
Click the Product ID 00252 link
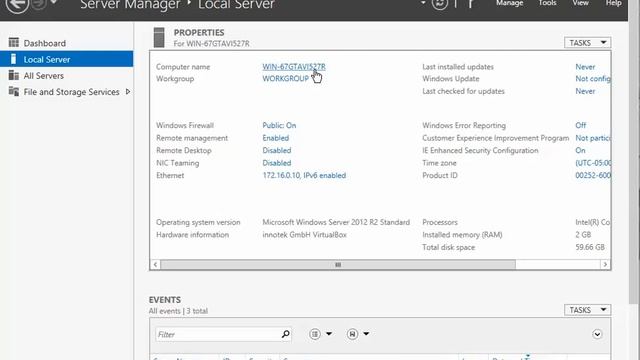tap(593, 176)
